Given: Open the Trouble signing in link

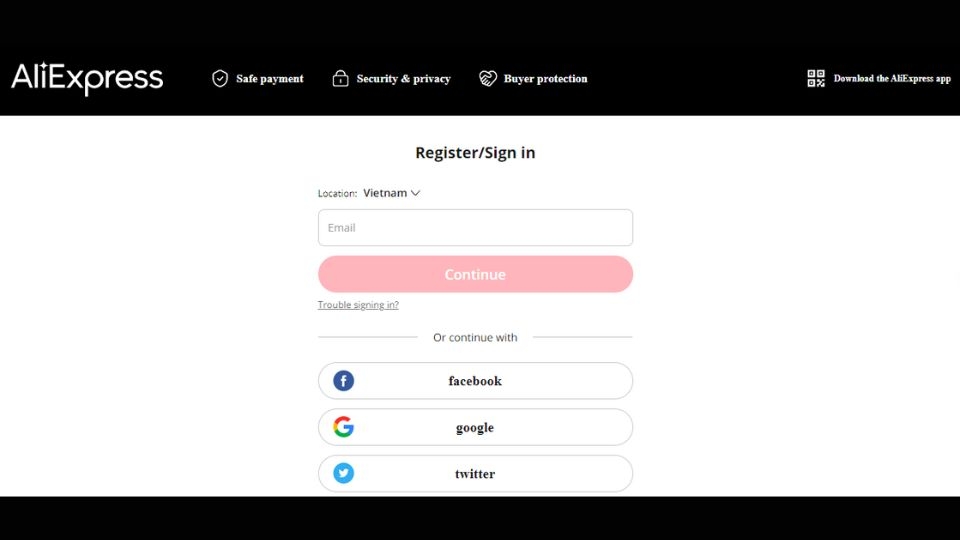Looking at the screenshot, I should pyautogui.click(x=358, y=305).
